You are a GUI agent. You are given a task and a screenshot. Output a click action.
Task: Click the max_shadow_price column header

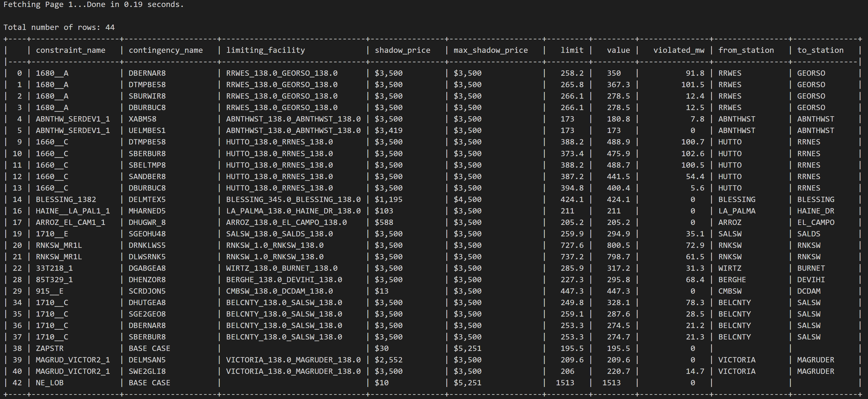click(490, 50)
